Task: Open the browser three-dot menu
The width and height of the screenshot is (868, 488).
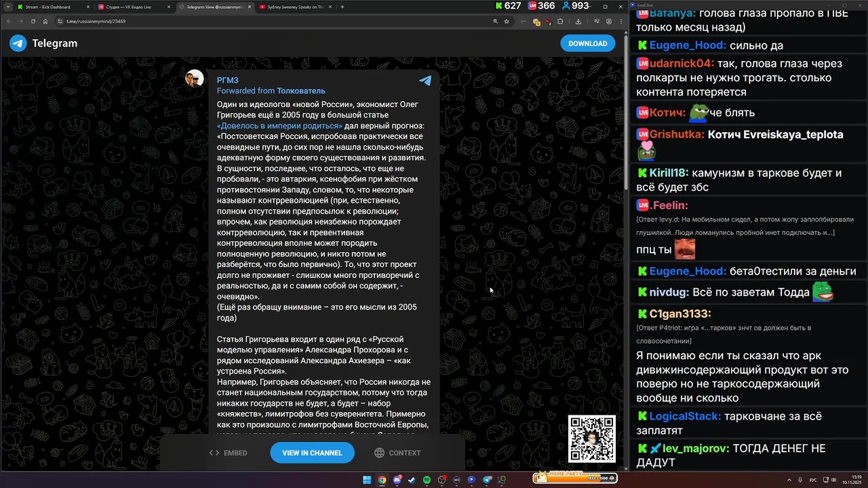Action: [621, 22]
